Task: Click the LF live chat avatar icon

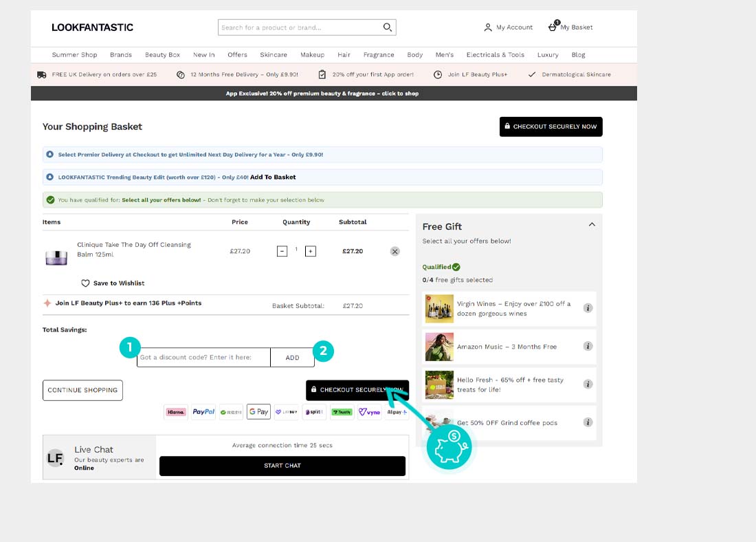Action: tap(56, 457)
